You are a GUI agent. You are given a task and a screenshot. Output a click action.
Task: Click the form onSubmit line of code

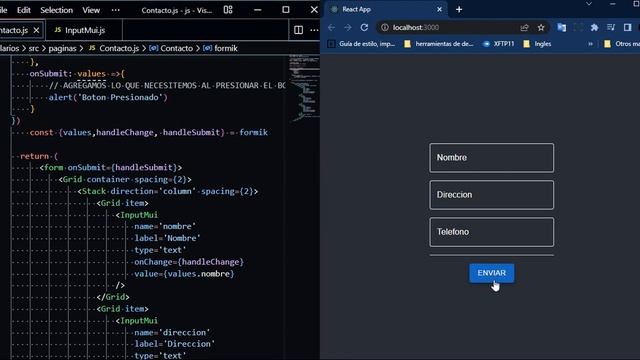coord(111,167)
